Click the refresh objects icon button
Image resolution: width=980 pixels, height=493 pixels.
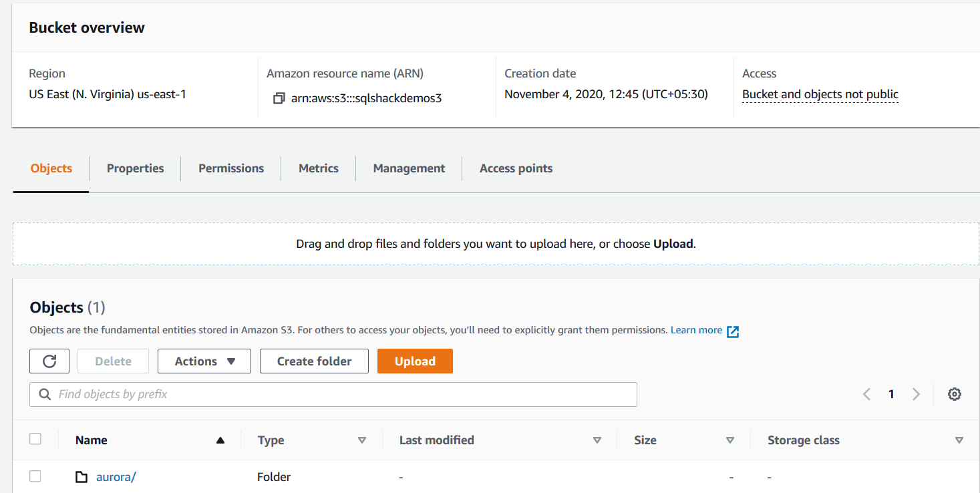(x=49, y=361)
